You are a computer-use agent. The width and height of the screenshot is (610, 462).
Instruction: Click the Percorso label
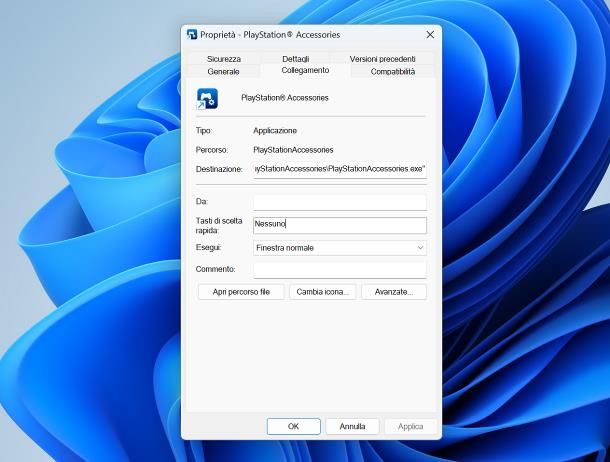click(212, 150)
